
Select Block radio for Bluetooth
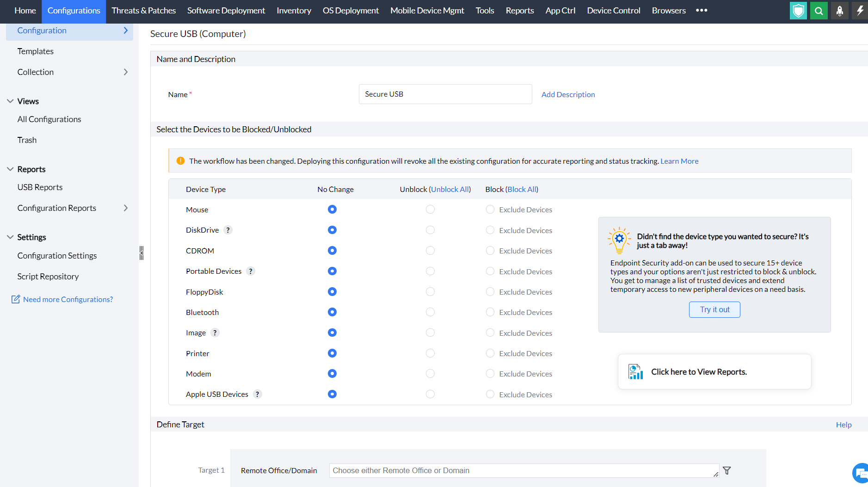490,312
